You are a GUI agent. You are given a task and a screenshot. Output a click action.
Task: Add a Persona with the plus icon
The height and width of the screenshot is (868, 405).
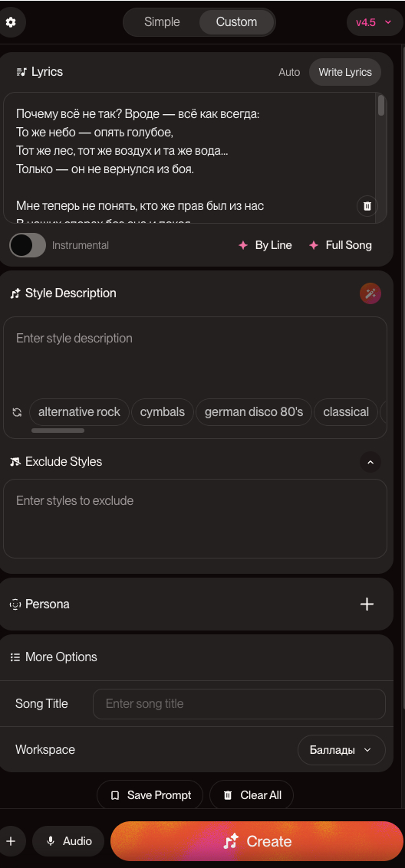(367, 604)
